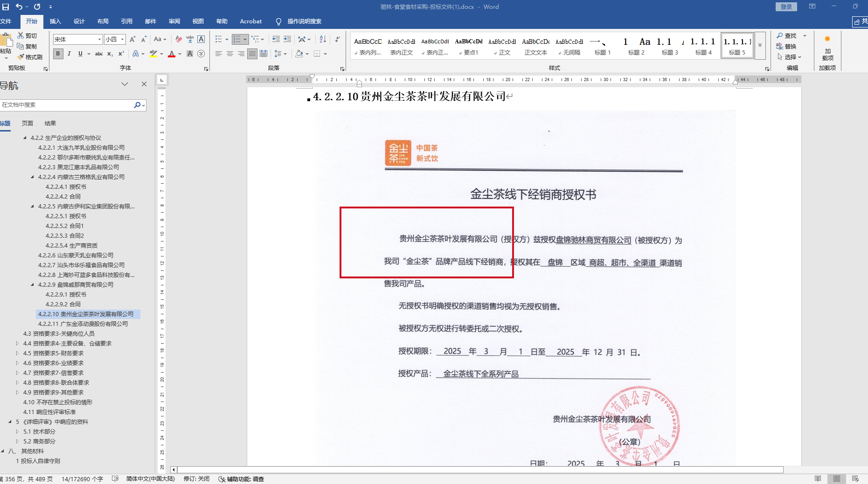
Task: Open the 引用 ribbon tab
Action: 127,21
